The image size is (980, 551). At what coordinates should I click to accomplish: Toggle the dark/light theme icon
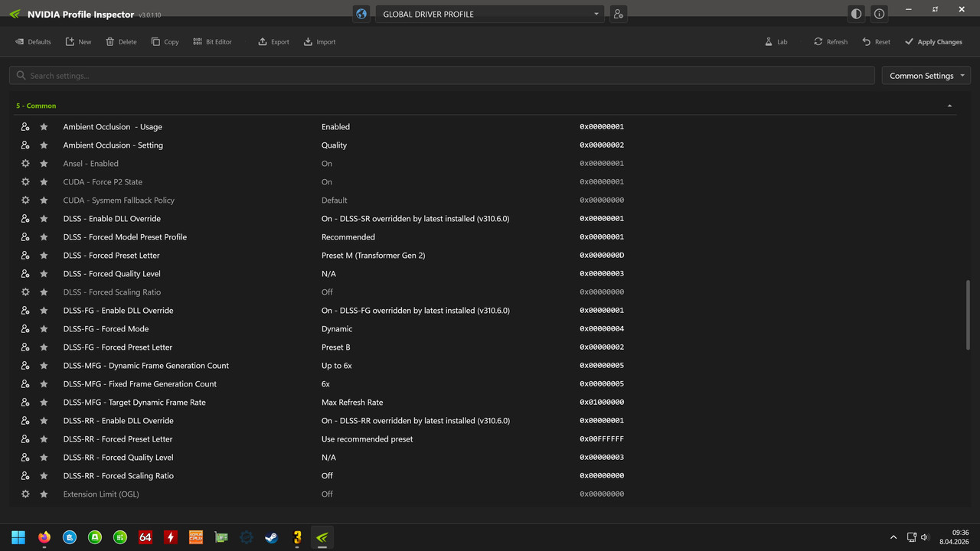[x=856, y=14]
